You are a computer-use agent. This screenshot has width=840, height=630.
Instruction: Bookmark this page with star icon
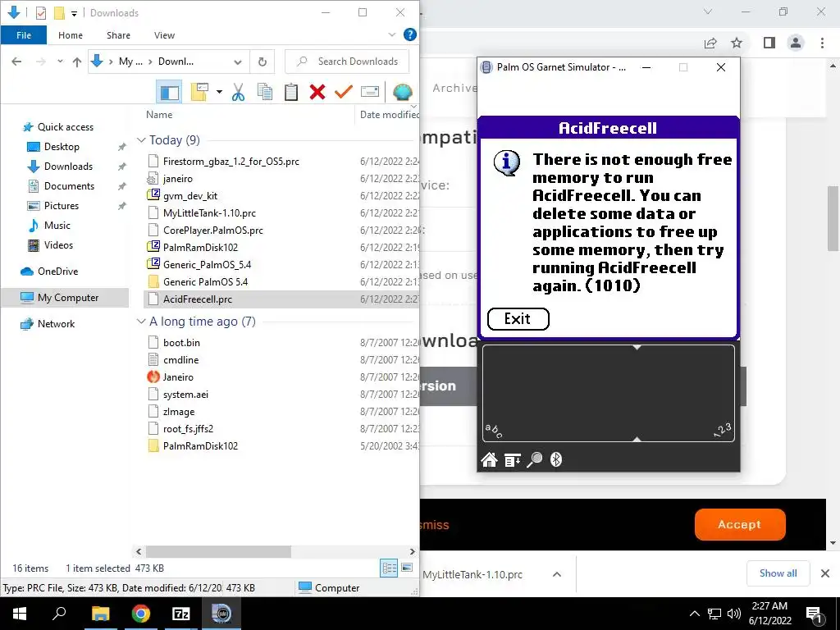pos(737,43)
